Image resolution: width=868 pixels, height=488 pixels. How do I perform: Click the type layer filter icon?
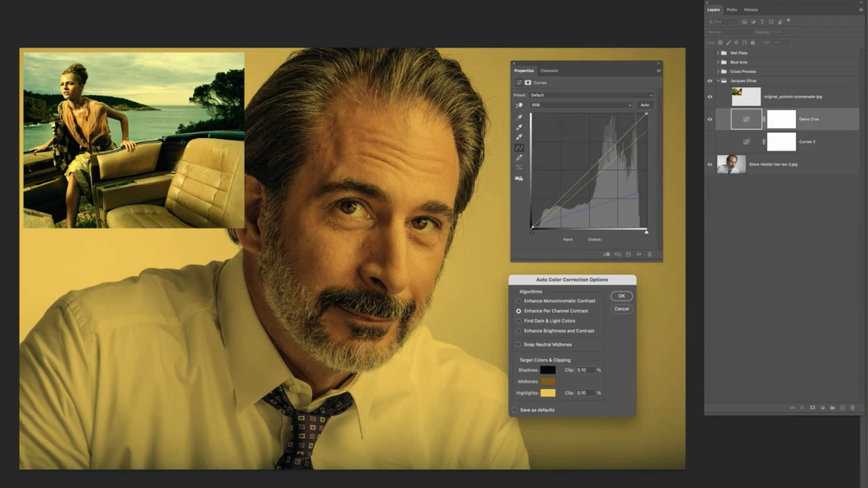tap(760, 21)
